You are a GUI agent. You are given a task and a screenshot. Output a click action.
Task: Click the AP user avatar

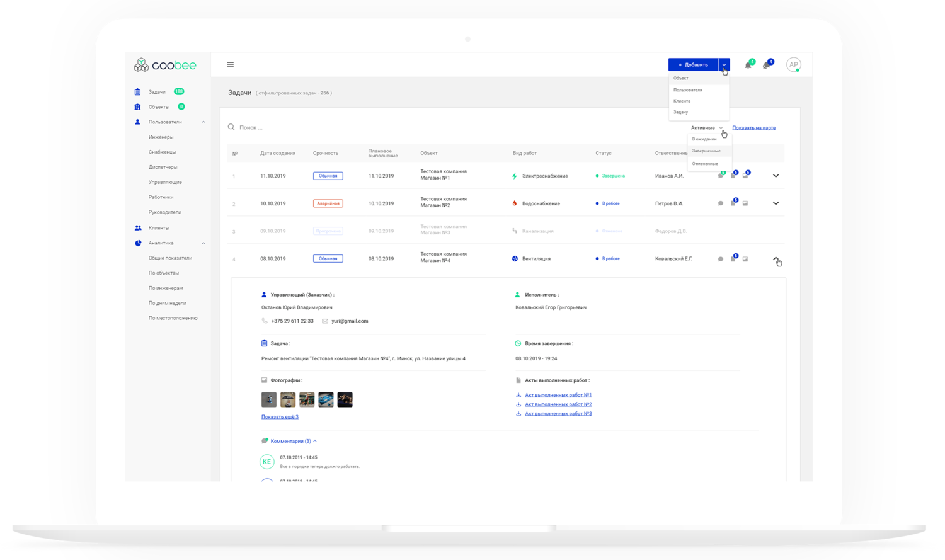click(x=793, y=64)
